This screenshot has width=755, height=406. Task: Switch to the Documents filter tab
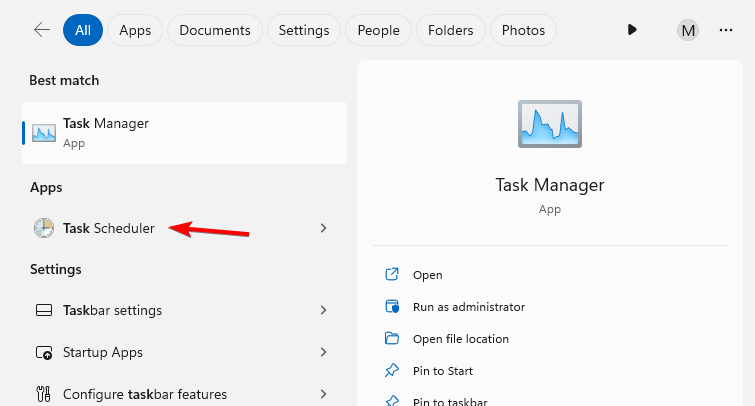[x=215, y=30]
